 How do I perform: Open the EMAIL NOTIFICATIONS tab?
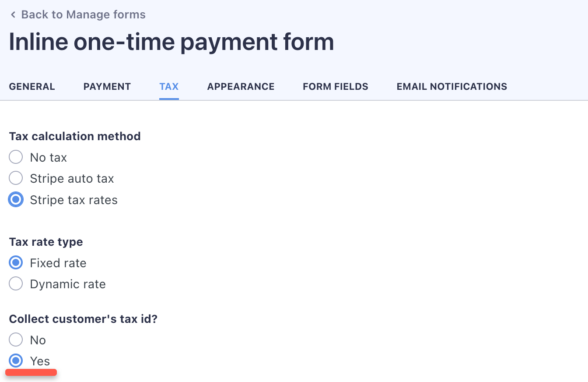click(451, 86)
